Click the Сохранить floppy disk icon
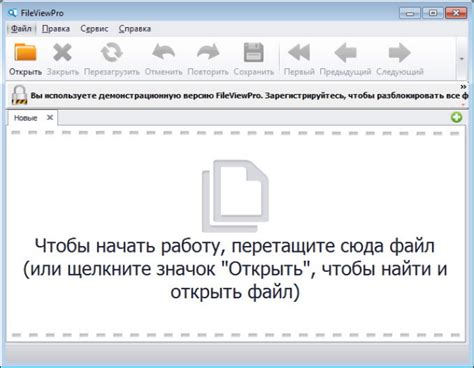 pos(254,52)
